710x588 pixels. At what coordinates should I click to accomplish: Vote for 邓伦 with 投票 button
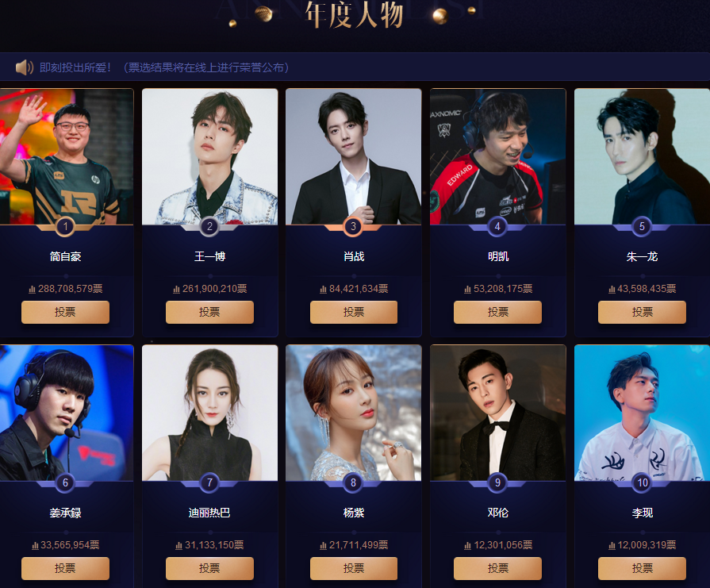[x=497, y=568]
